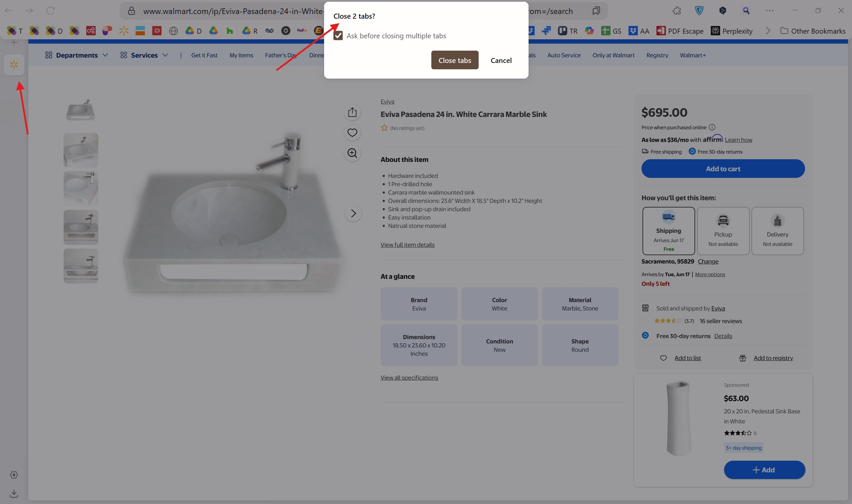
Task: Go back to previous page
Action: 8,11
